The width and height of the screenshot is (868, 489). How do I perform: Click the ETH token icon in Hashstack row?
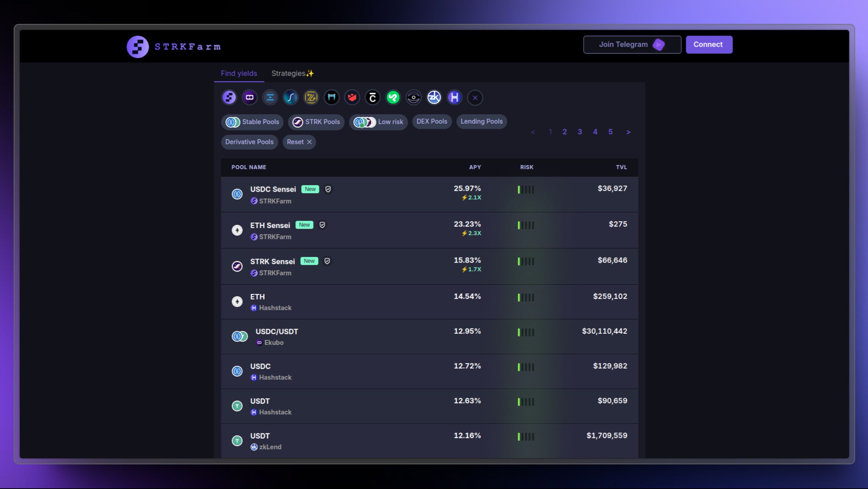pyautogui.click(x=237, y=302)
